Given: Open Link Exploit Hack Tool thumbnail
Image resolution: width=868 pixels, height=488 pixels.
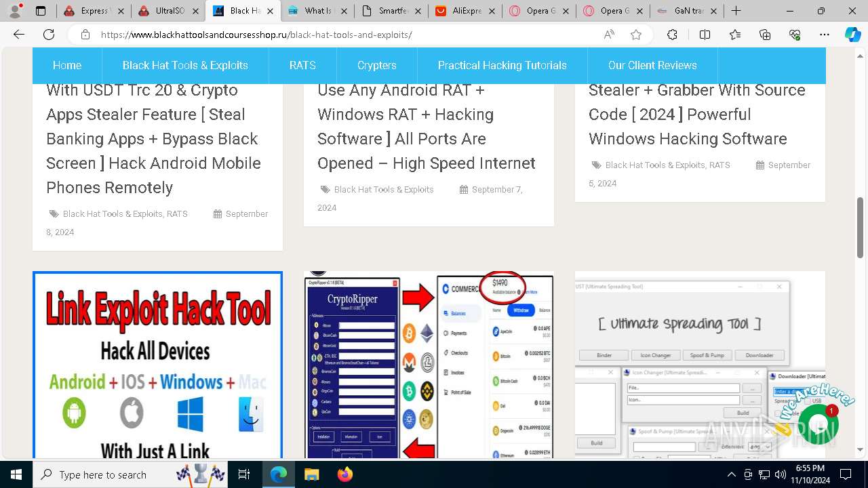Looking at the screenshot, I should click(x=157, y=365).
